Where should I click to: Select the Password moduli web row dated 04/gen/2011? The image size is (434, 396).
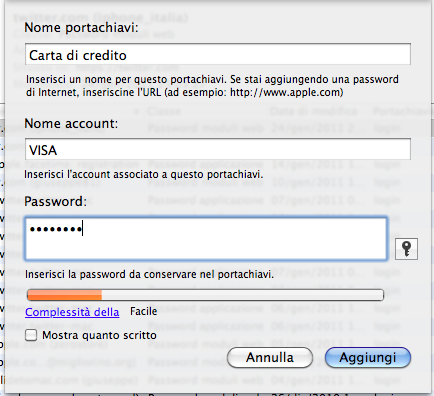click(217, 380)
